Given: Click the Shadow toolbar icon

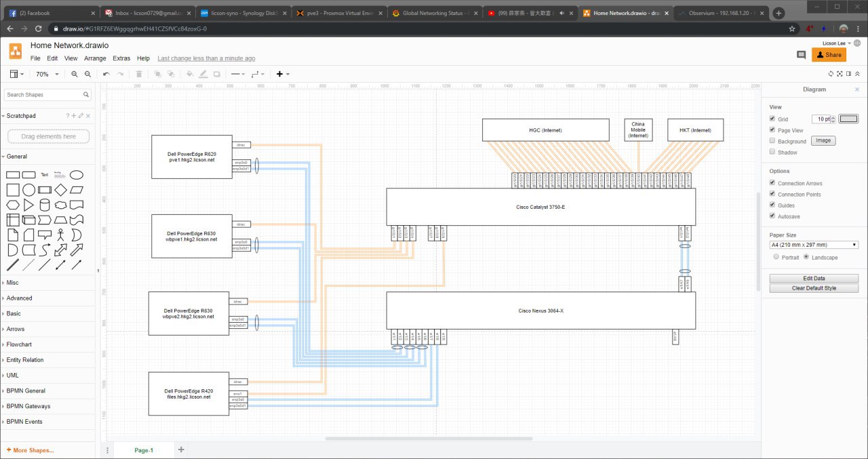Looking at the screenshot, I should pos(217,74).
